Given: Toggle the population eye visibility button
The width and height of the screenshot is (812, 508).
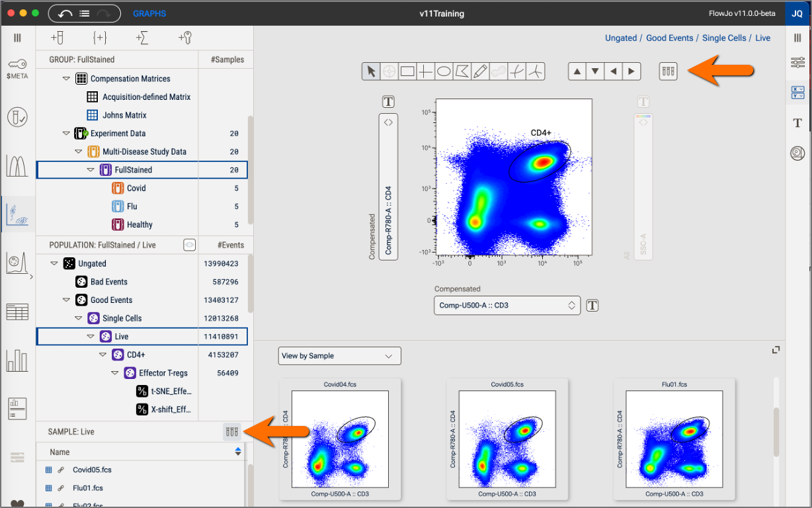Looking at the screenshot, I should click(189, 245).
